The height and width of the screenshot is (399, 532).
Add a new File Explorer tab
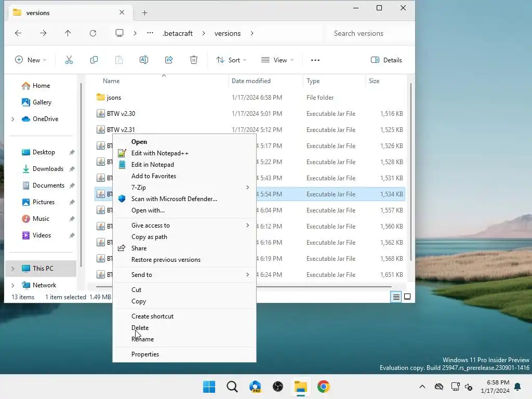coord(145,13)
